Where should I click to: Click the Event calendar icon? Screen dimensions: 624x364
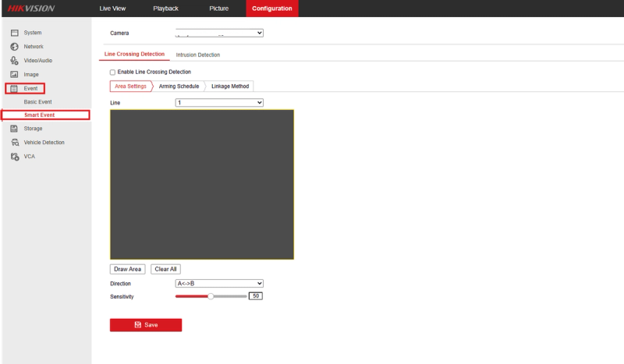(x=14, y=88)
